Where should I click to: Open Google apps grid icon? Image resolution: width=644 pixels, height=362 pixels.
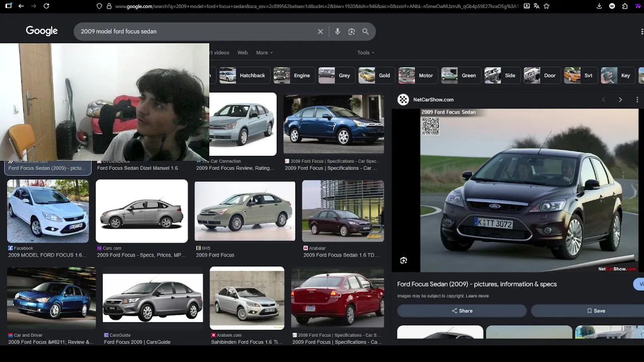(642, 31)
